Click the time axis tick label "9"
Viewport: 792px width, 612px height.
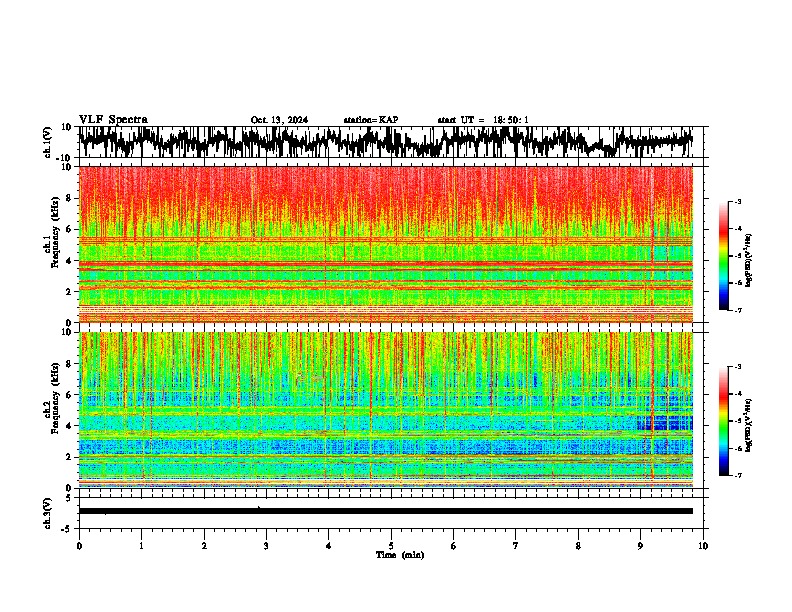coord(640,546)
